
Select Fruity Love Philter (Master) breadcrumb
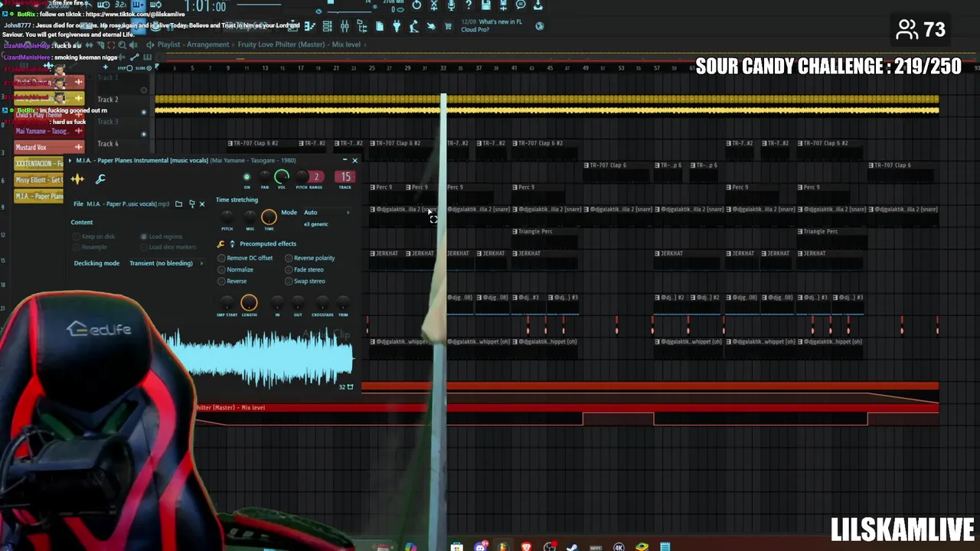coord(279,44)
